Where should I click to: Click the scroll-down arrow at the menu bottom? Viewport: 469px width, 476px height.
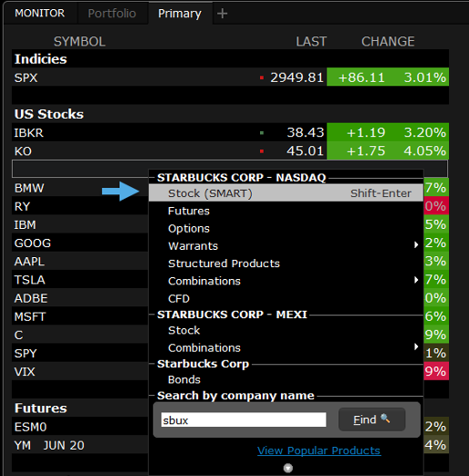point(287,468)
